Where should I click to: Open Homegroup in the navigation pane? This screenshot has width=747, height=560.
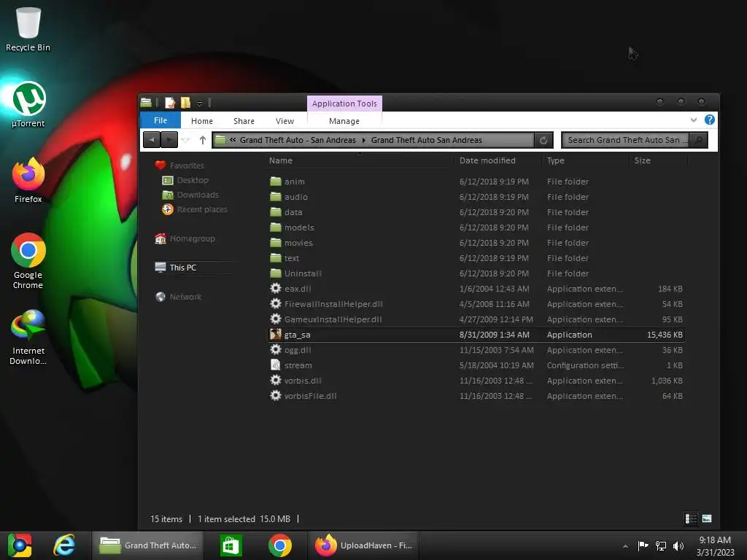tap(185, 238)
